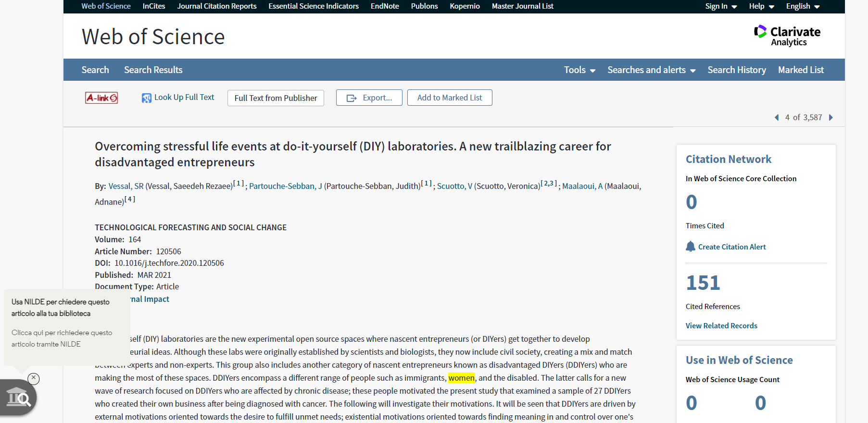Click Published date MAR 2021
Screen dimensions: 868x423
154,275
